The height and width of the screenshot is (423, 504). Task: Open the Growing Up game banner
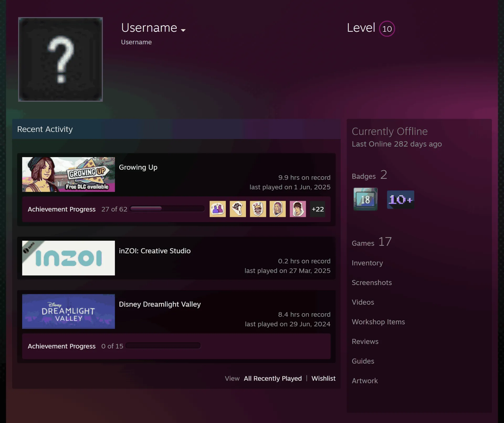pos(69,174)
